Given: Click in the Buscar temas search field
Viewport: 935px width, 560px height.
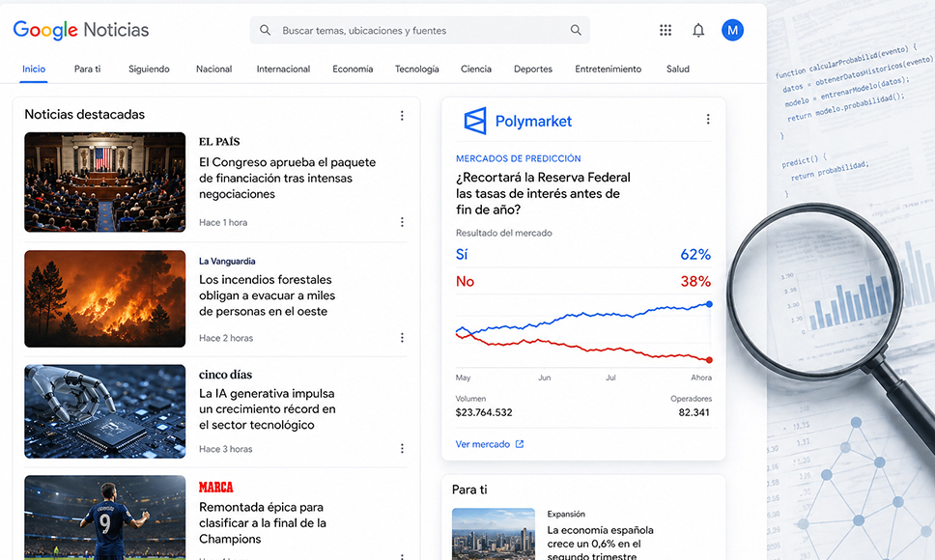Looking at the screenshot, I should [x=420, y=30].
